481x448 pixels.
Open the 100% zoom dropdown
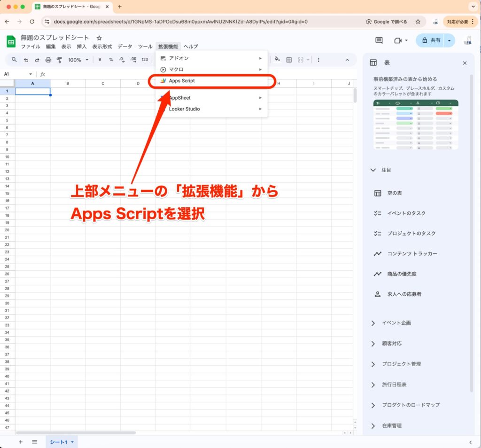click(x=78, y=60)
